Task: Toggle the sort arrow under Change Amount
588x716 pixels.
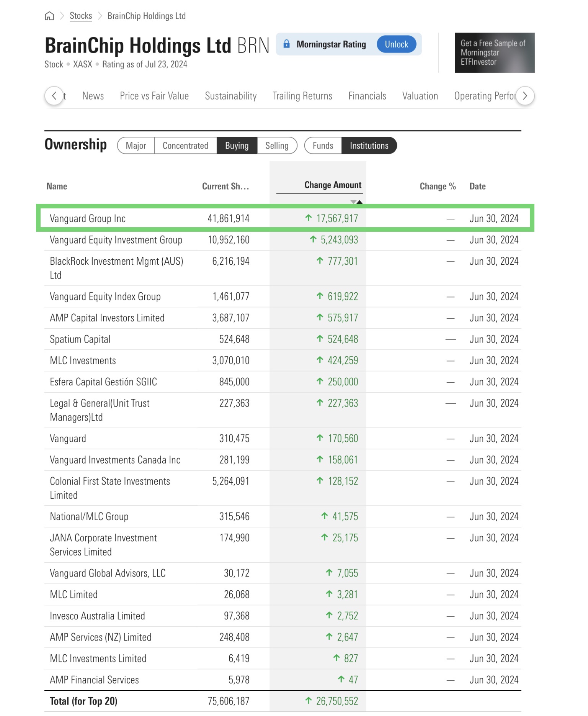Action: coord(356,202)
